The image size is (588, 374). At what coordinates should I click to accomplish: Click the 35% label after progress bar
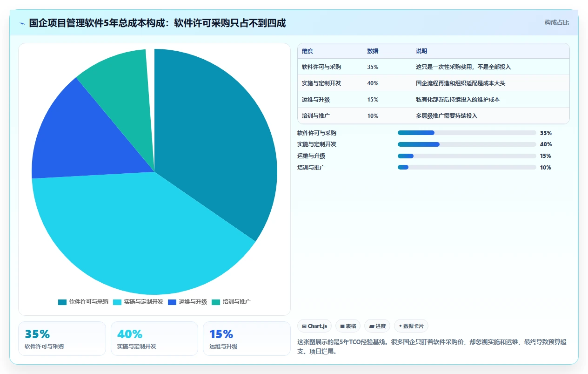point(546,133)
